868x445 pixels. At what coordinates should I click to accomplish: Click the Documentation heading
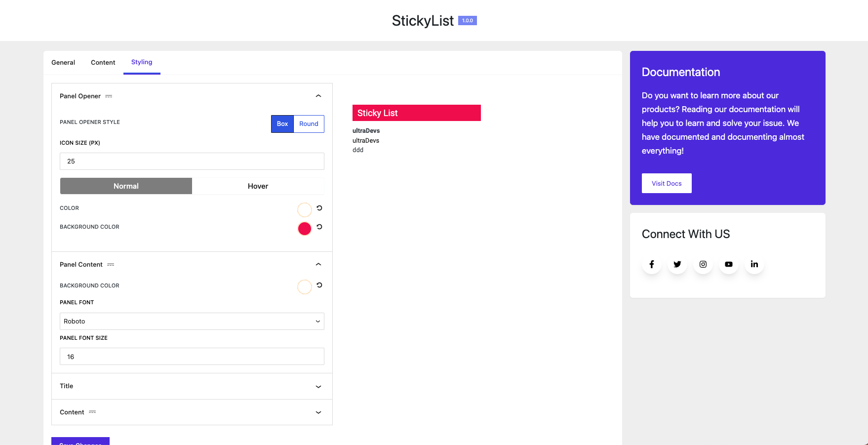(681, 72)
